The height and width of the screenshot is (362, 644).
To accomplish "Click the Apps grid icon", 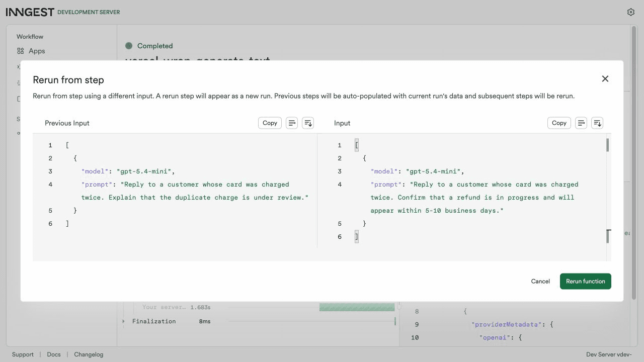I will tap(21, 51).
